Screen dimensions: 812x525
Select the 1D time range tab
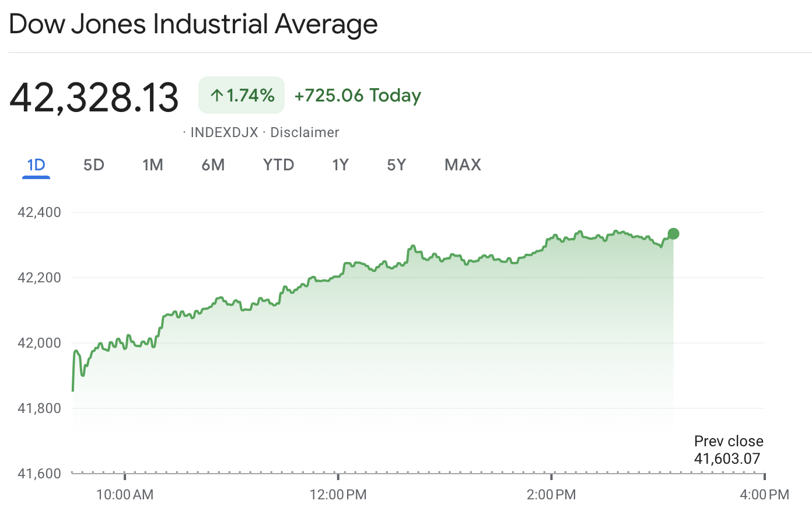coord(36,165)
